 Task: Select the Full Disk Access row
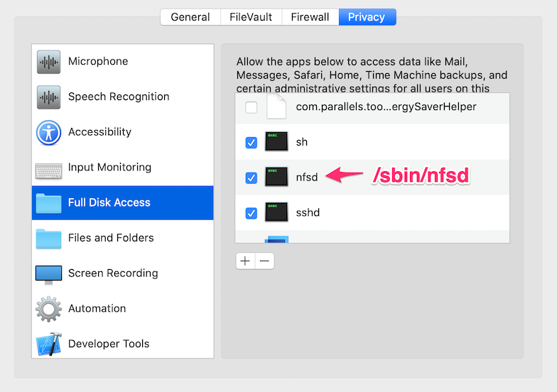(x=122, y=202)
